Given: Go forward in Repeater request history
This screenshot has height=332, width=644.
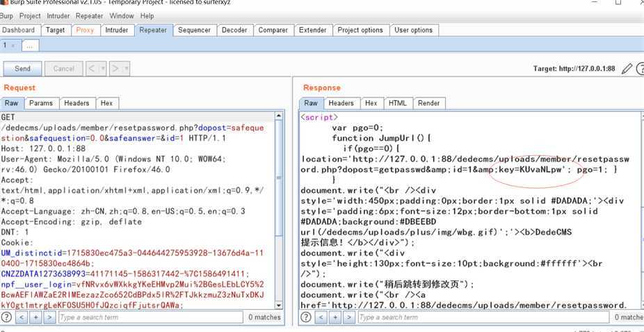Looking at the screenshot, I should (116, 69).
